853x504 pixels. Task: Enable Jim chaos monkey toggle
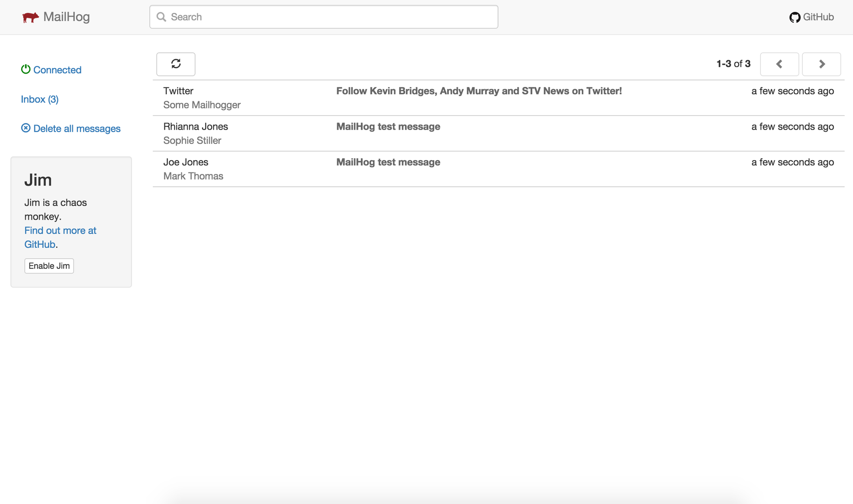point(49,266)
